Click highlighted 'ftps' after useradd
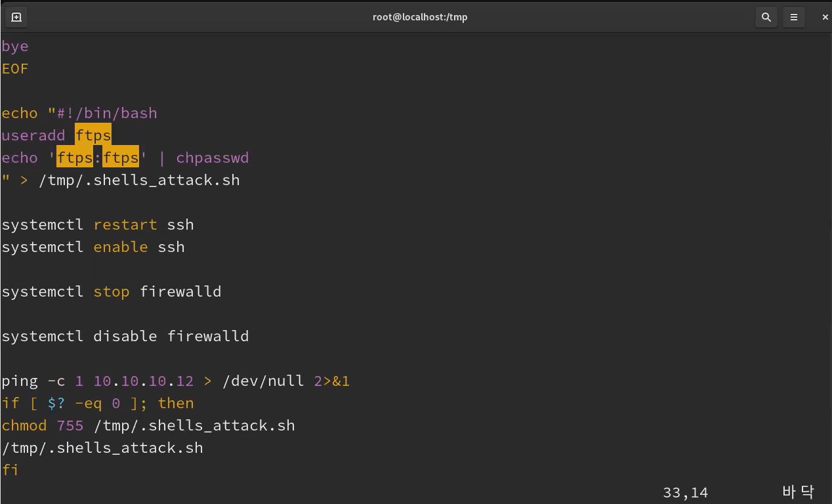 point(93,135)
